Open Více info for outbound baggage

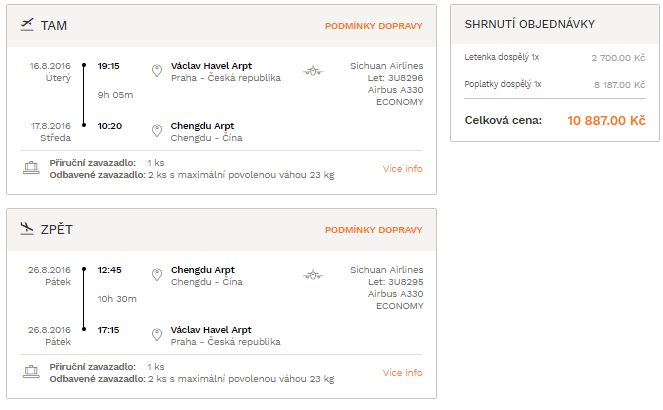click(403, 169)
